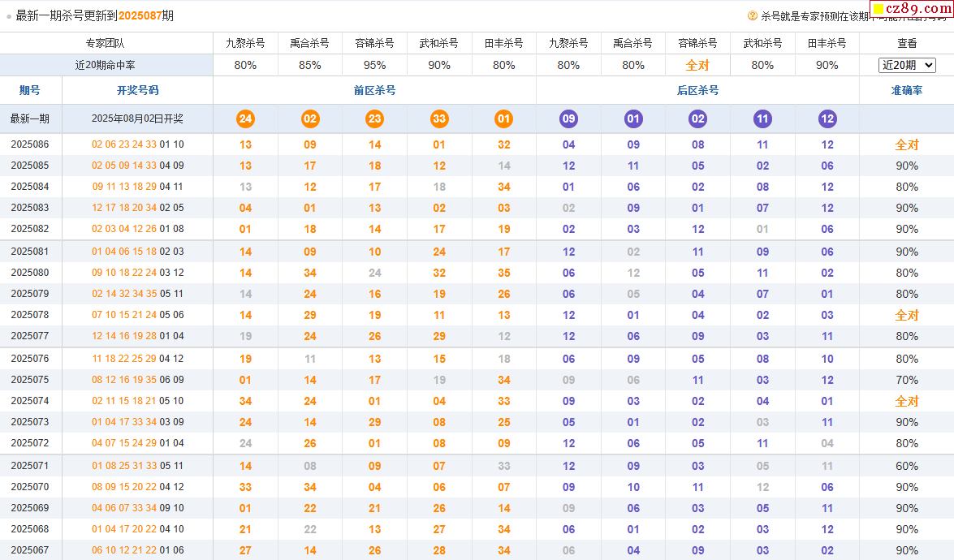Click the 95% hit rate value
The image size is (954, 560).
click(x=375, y=65)
